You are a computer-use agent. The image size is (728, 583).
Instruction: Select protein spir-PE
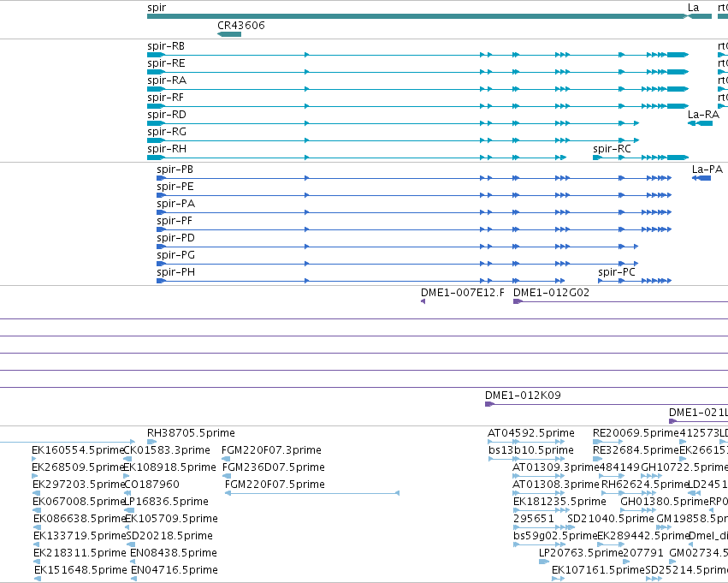coord(414,195)
